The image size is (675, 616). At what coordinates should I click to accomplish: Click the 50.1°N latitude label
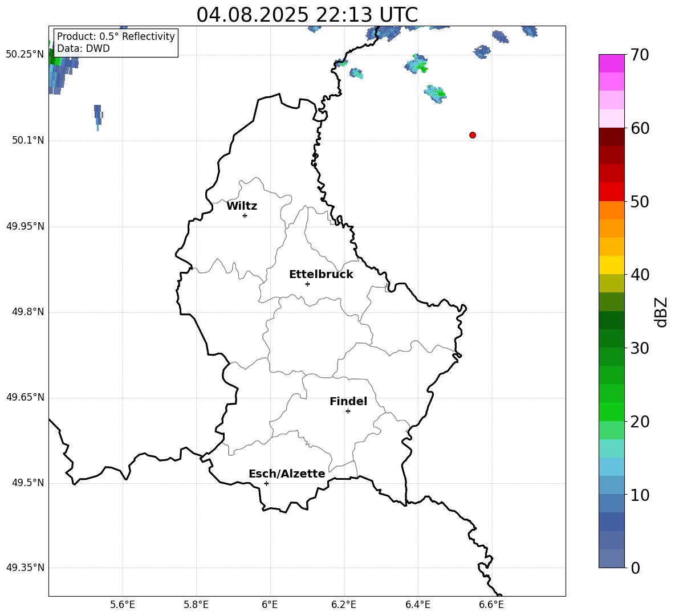click(x=27, y=140)
